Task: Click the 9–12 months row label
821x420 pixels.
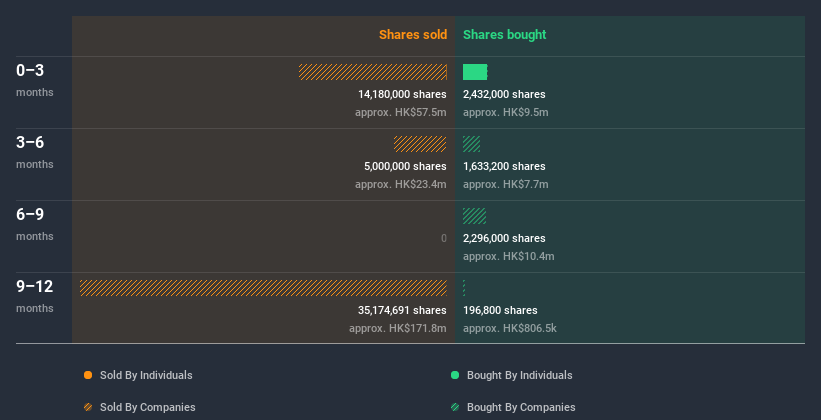Action: (x=35, y=296)
